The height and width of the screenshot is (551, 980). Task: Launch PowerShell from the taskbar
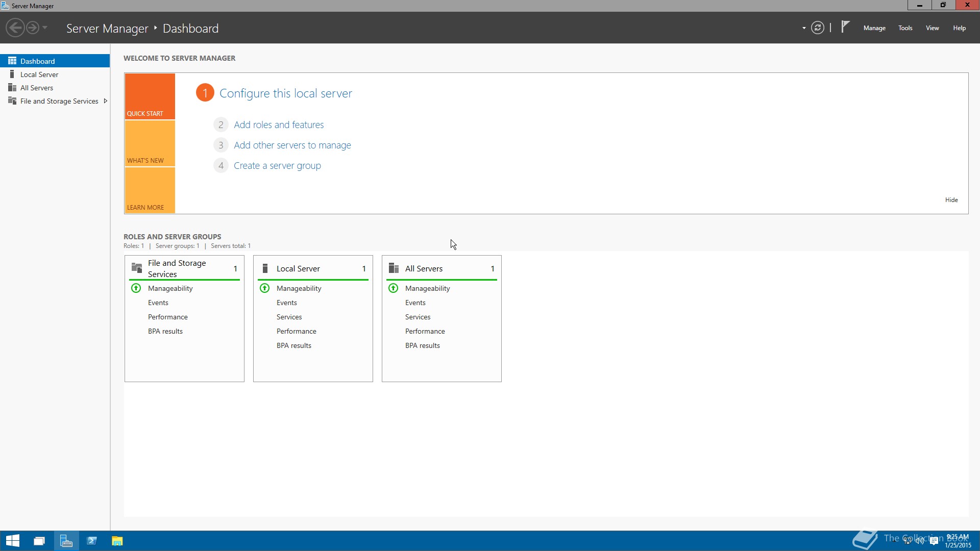pos(92,541)
